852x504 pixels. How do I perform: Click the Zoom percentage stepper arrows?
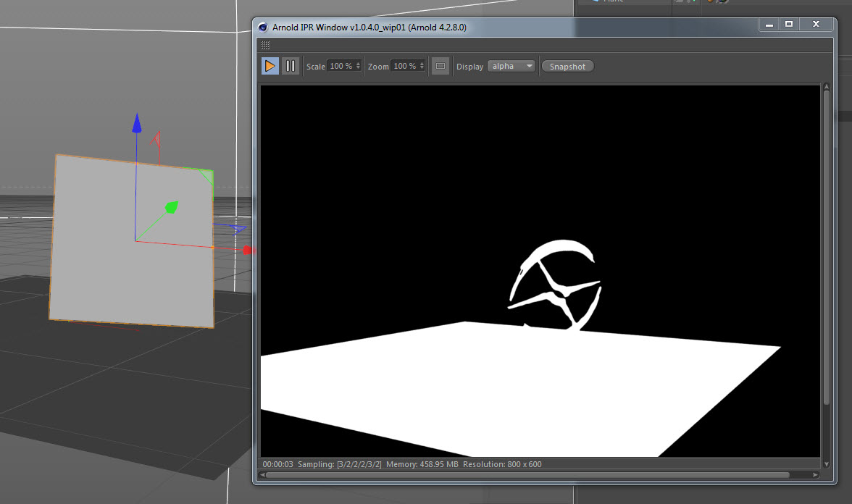click(x=422, y=66)
